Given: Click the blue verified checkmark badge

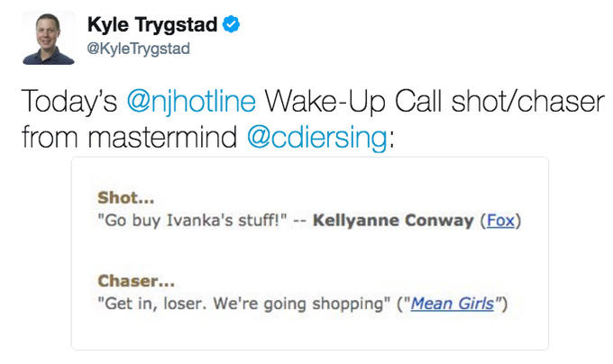Looking at the screenshot, I should (x=231, y=24).
